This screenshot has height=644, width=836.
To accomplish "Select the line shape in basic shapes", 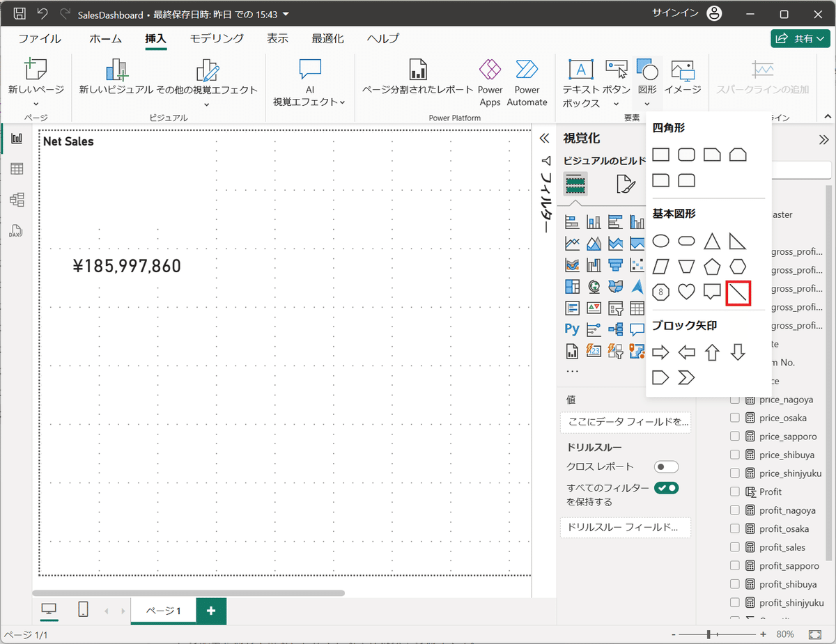I will coord(738,292).
